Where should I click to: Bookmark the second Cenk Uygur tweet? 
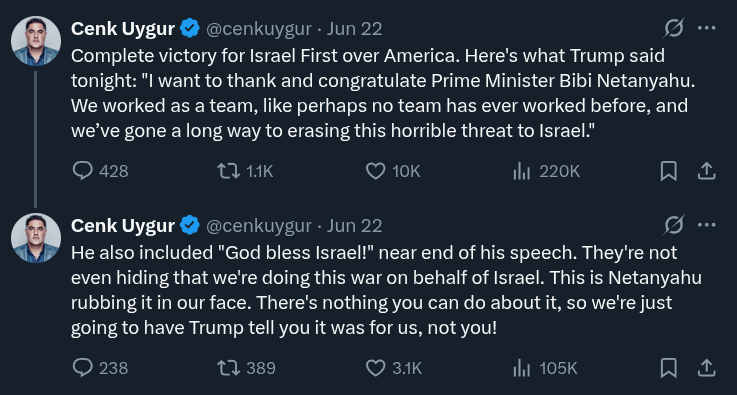pyautogui.click(x=668, y=368)
